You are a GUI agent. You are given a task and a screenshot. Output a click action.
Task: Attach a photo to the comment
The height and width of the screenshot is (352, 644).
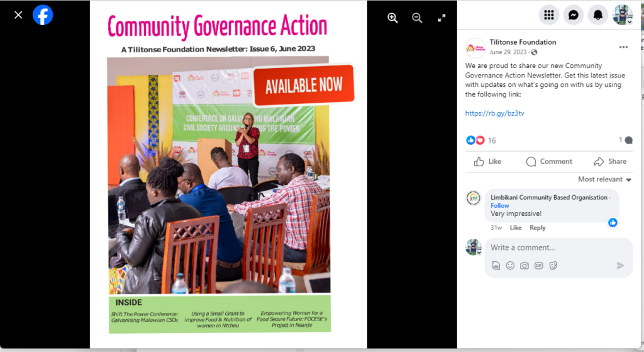tap(524, 266)
